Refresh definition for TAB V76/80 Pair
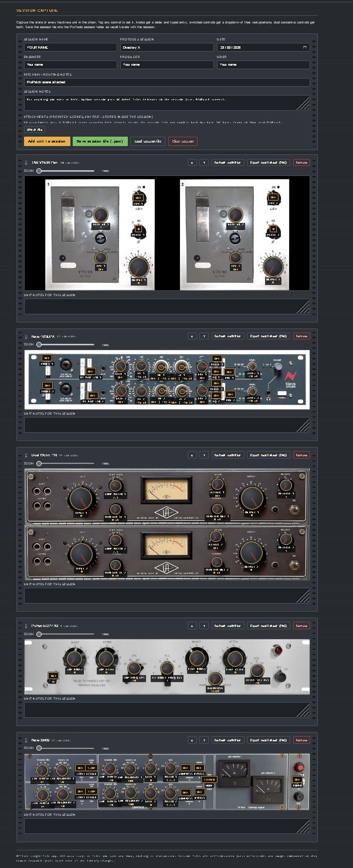 click(x=228, y=162)
